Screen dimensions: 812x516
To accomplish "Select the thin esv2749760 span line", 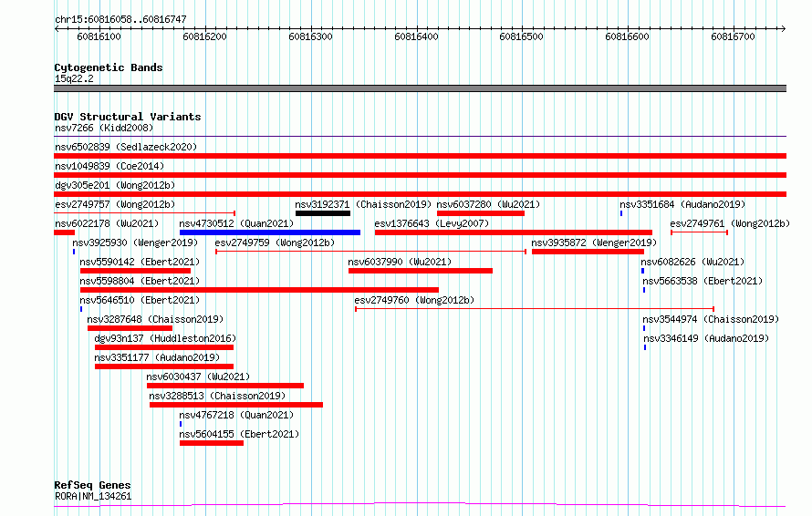I will point(535,309).
